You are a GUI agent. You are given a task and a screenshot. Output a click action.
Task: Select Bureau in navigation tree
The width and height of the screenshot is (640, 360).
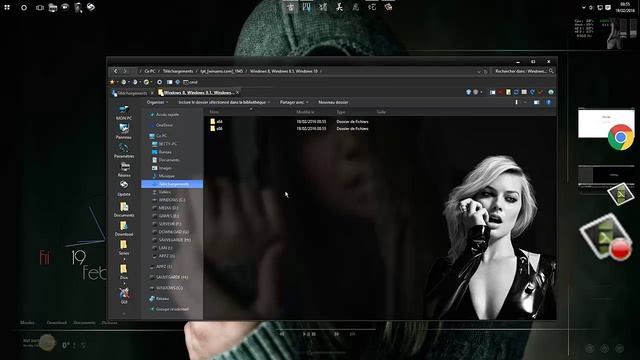pyautogui.click(x=162, y=152)
